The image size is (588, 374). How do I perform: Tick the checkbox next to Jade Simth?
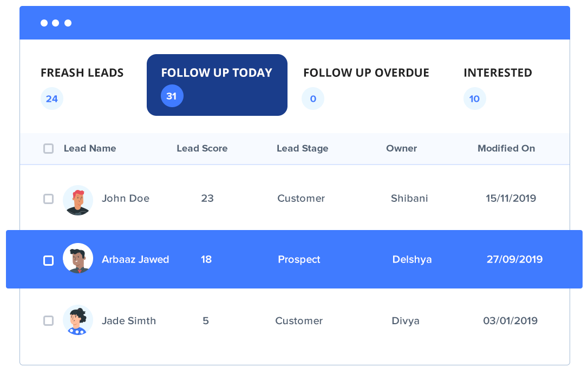tap(49, 321)
